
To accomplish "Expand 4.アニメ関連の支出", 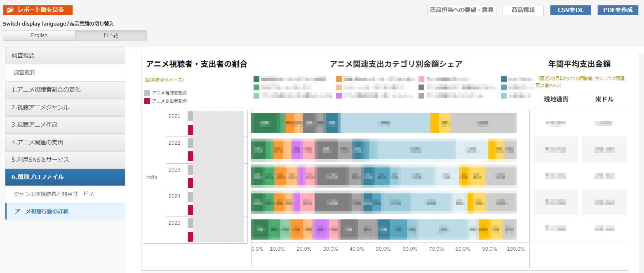I will tap(65, 142).
